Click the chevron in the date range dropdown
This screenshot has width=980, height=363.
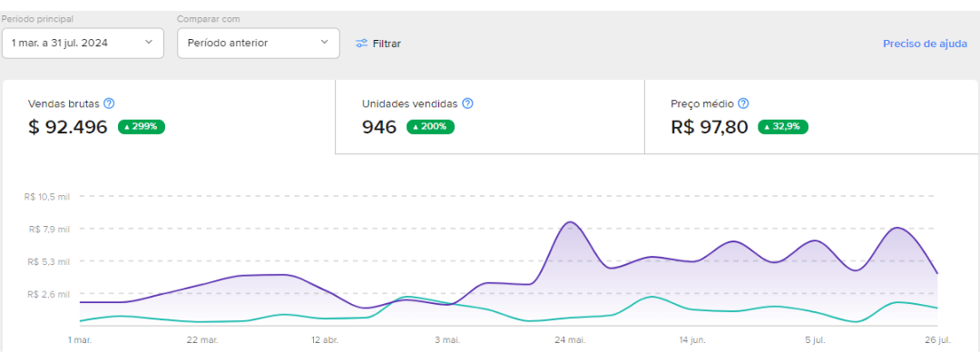pyautogui.click(x=149, y=43)
